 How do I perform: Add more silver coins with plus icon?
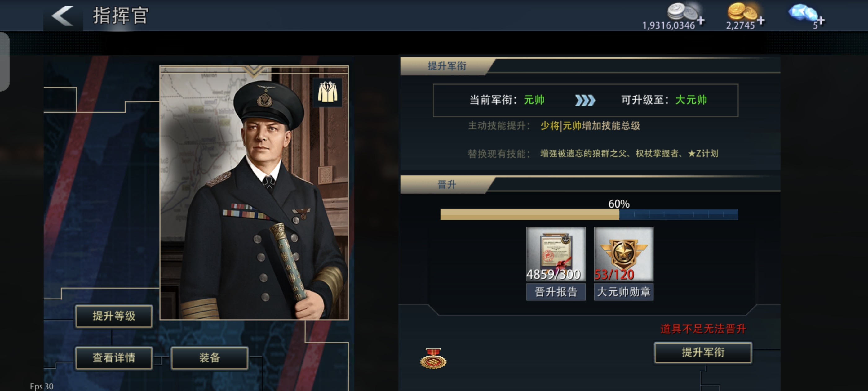tap(701, 21)
